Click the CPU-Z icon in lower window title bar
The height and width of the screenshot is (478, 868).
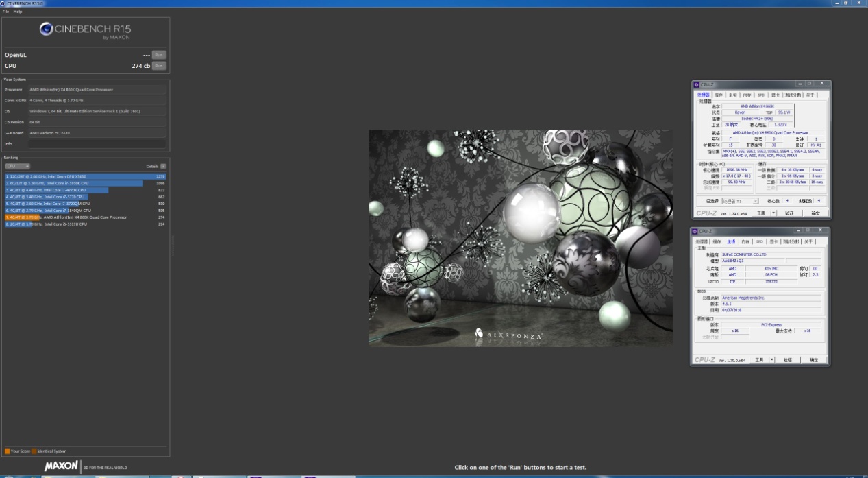[x=696, y=232]
